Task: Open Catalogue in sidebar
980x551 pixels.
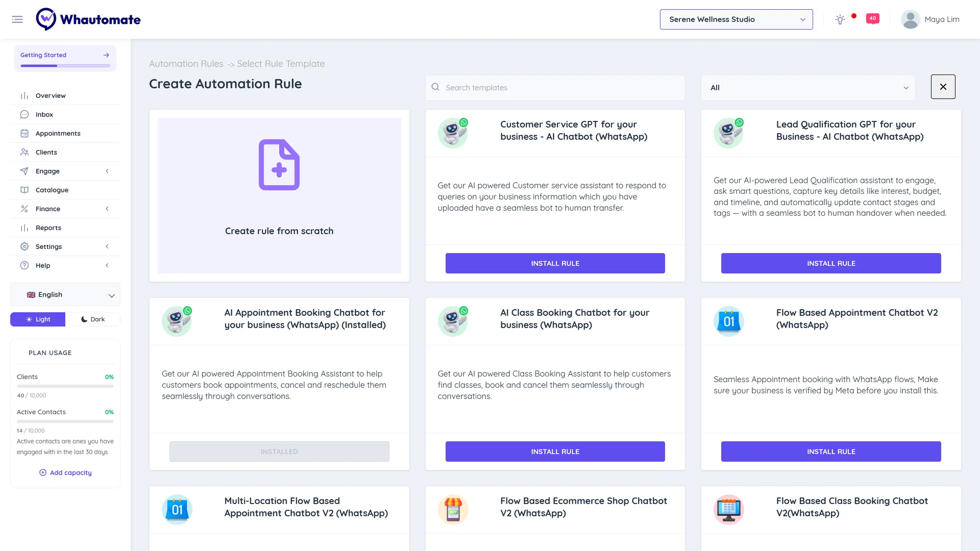Action: pos(65,190)
